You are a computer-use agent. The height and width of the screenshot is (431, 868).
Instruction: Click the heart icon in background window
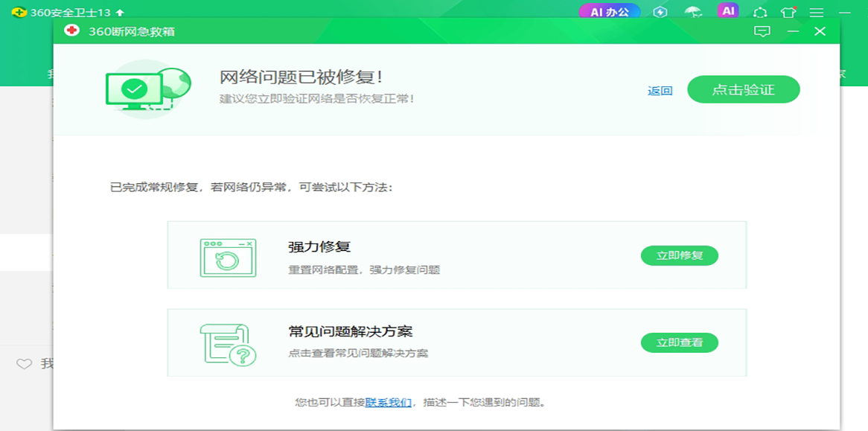[x=24, y=364]
